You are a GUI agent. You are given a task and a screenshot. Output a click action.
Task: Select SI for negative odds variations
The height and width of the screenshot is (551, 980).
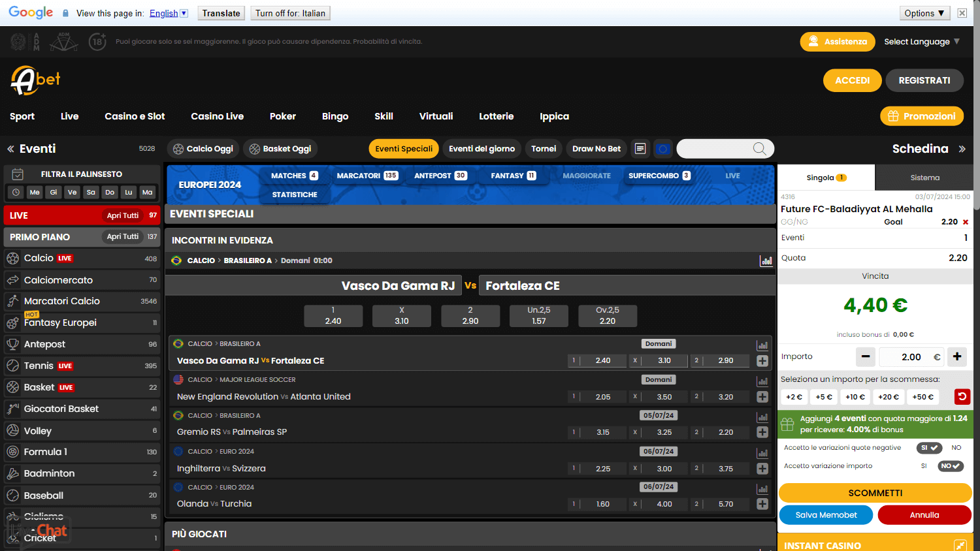tap(928, 448)
